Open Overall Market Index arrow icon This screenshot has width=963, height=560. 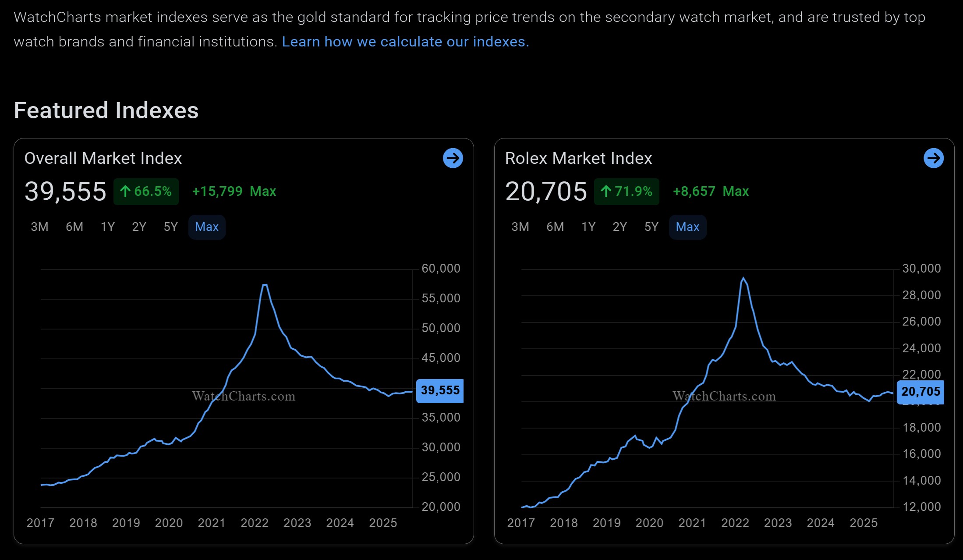[453, 158]
